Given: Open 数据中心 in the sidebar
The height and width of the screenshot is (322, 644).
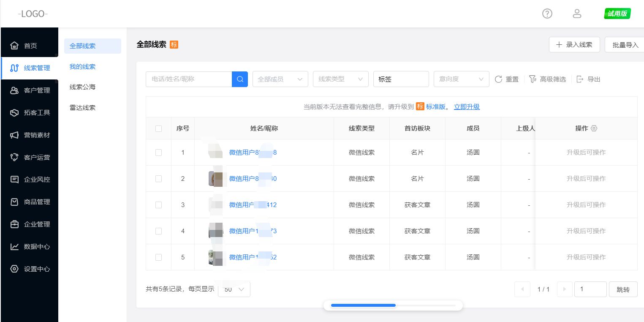Looking at the screenshot, I should click(30, 247).
